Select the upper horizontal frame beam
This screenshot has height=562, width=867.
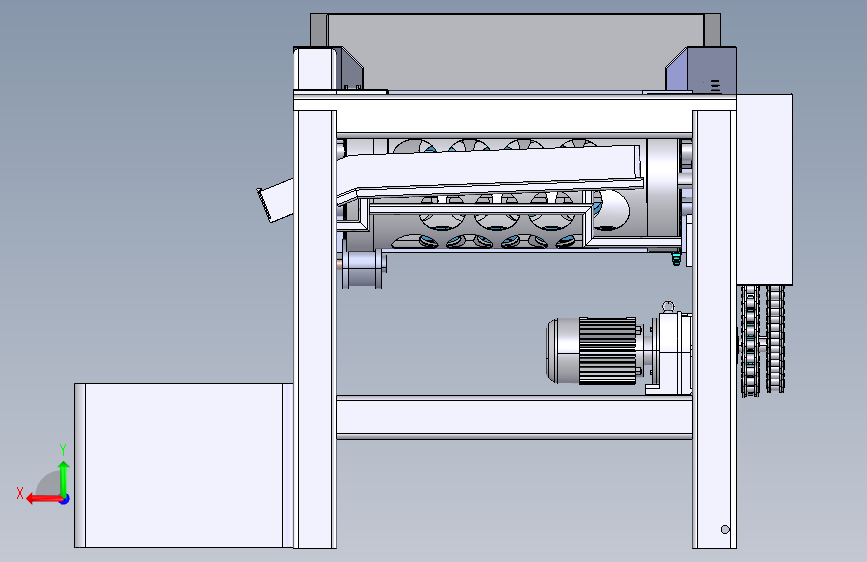click(x=514, y=115)
